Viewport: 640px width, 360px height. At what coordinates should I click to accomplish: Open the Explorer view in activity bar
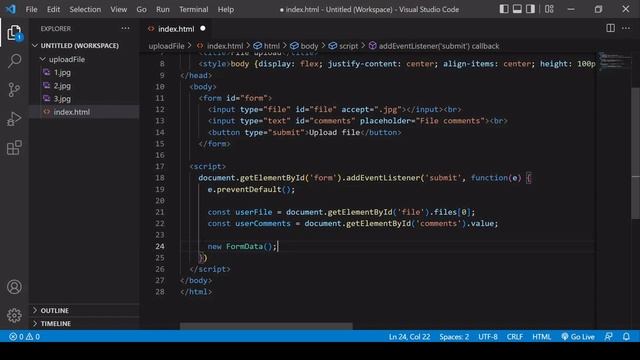(14, 33)
